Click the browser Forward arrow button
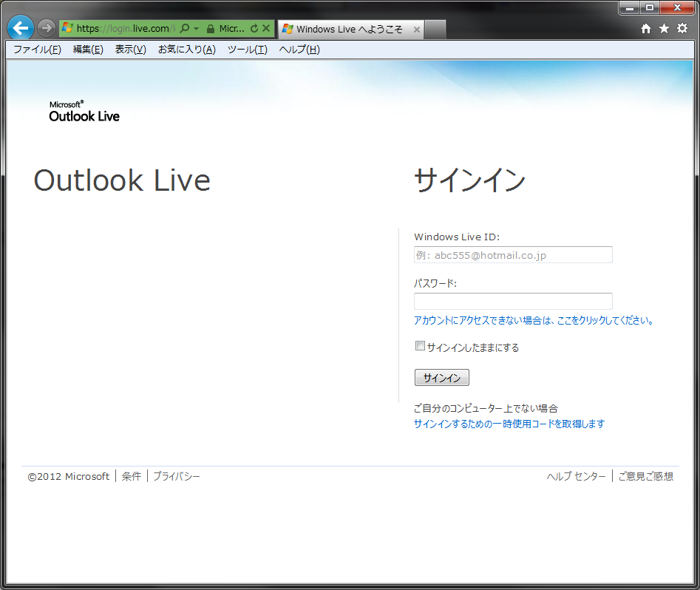The width and height of the screenshot is (700, 590). 46,28
